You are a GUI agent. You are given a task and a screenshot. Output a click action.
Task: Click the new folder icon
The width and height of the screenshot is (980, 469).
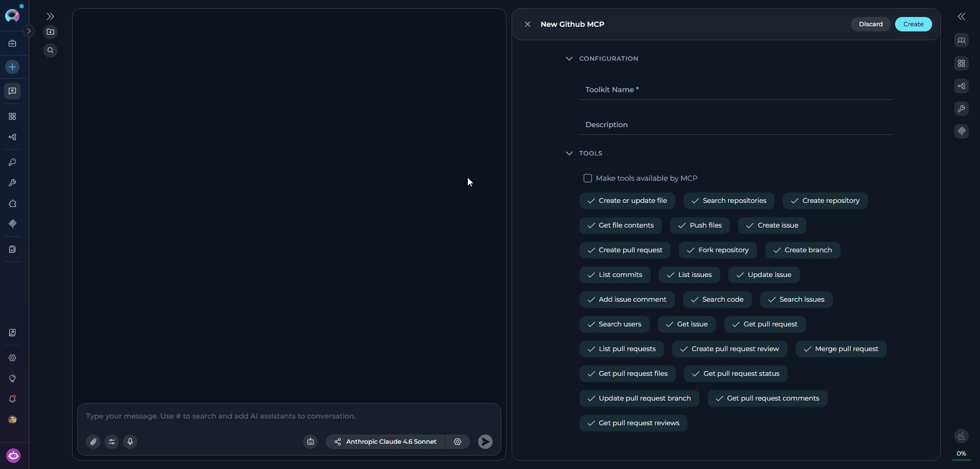click(50, 32)
